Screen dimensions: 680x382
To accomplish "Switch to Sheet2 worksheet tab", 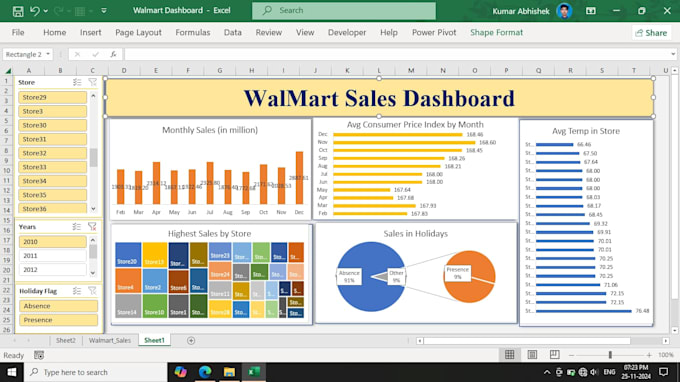I will tap(65, 340).
